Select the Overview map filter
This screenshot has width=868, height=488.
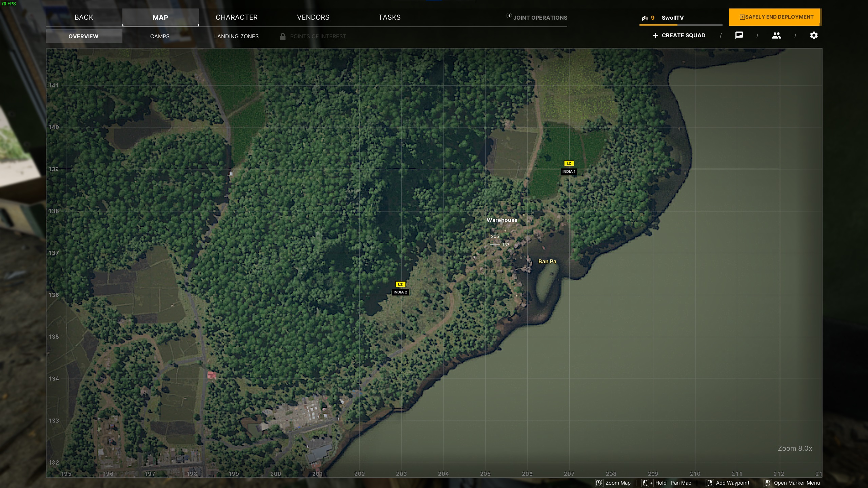(83, 36)
